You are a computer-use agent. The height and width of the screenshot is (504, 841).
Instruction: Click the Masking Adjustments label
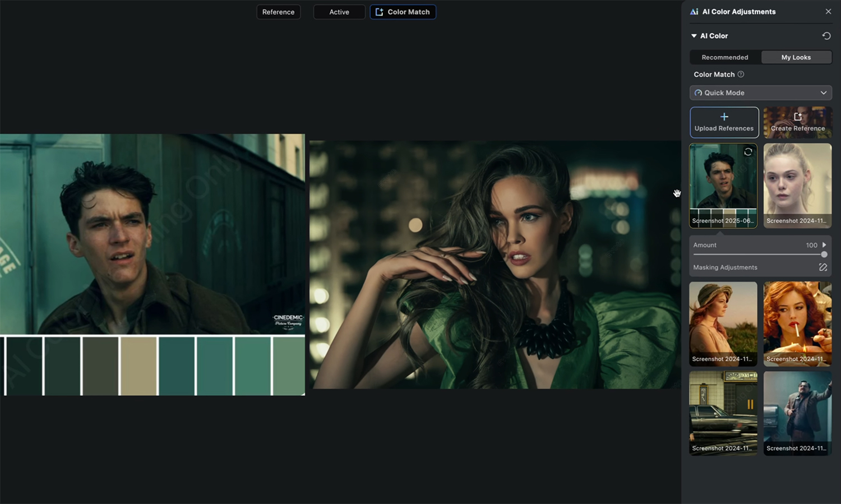[725, 267]
